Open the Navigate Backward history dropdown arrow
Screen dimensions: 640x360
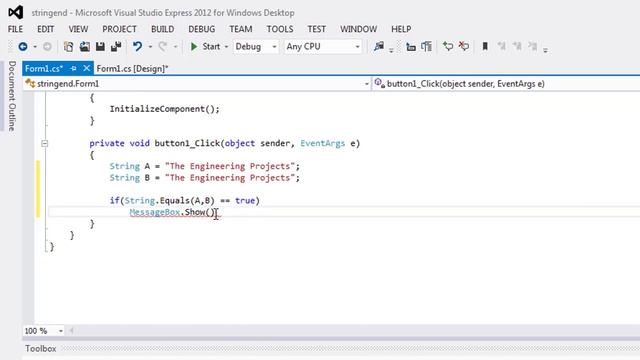click(x=35, y=47)
